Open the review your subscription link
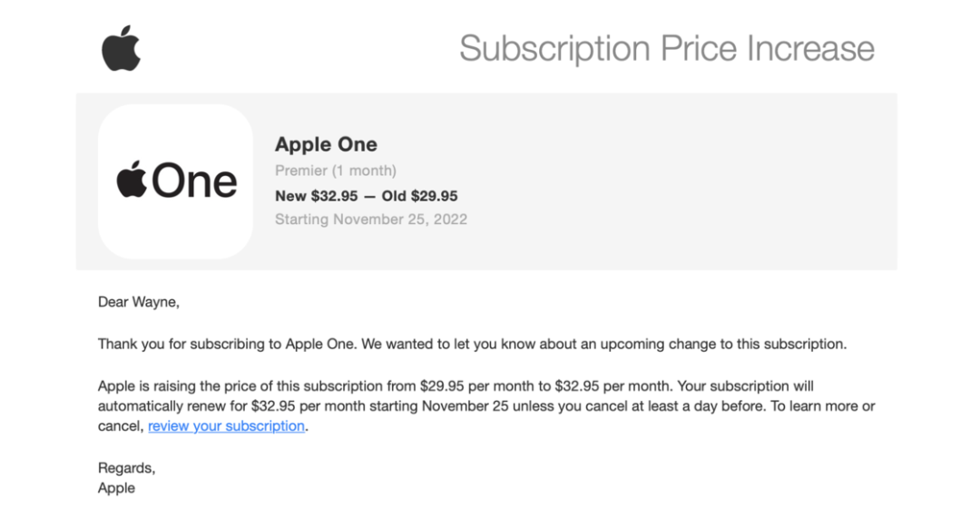The height and width of the screenshot is (526, 980). (226, 426)
